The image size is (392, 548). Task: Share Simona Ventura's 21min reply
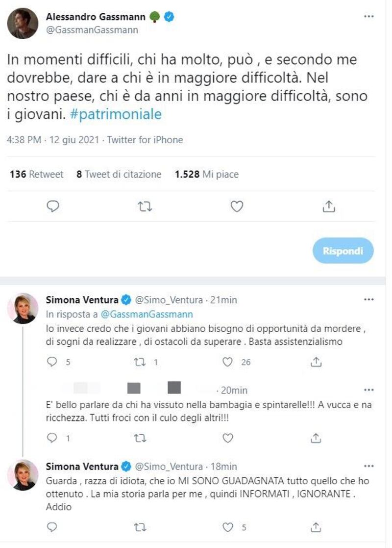point(316,362)
